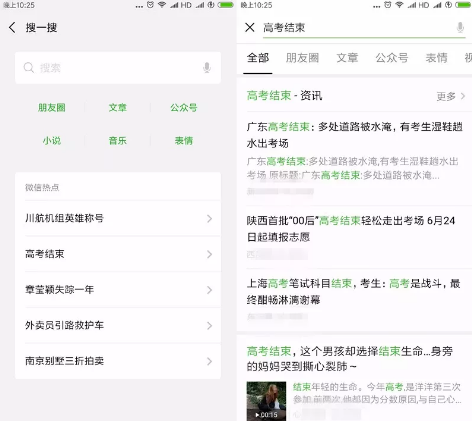
Task: Switch to the 公众号 results tab
Action: (x=392, y=58)
